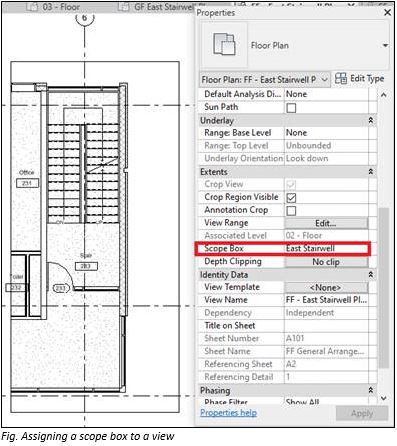This screenshot has width=397, height=446.
Task: Select the Office room tag 231
Action: point(27,183)
